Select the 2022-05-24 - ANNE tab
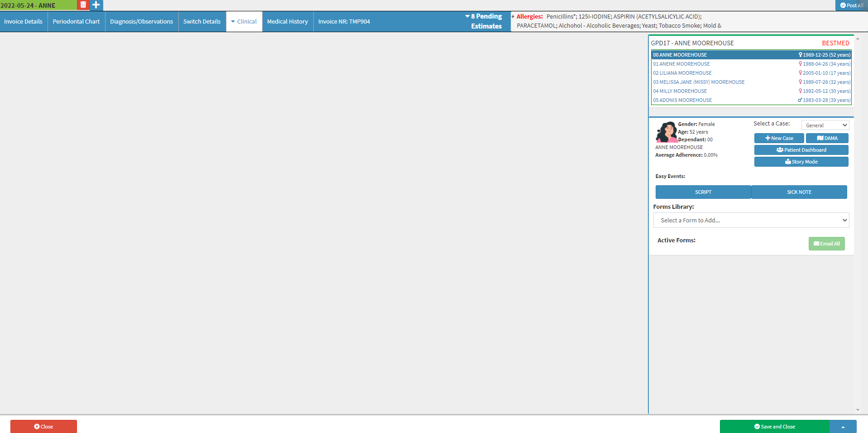The image size is (868, 433). (x=38, y=5)
